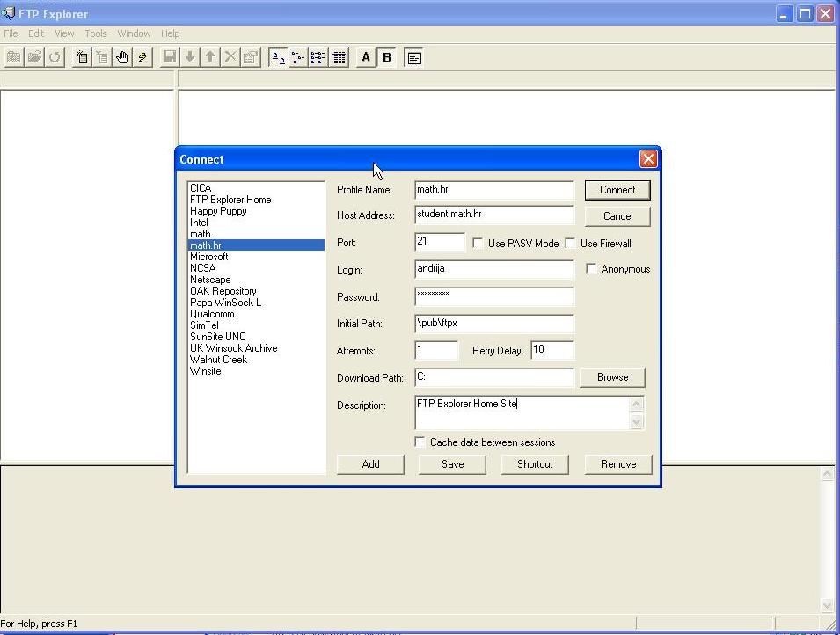Close the Connect dialog with red X
Image resolution: width=840 pixels, height=635 pixels.
coord(648,158)
